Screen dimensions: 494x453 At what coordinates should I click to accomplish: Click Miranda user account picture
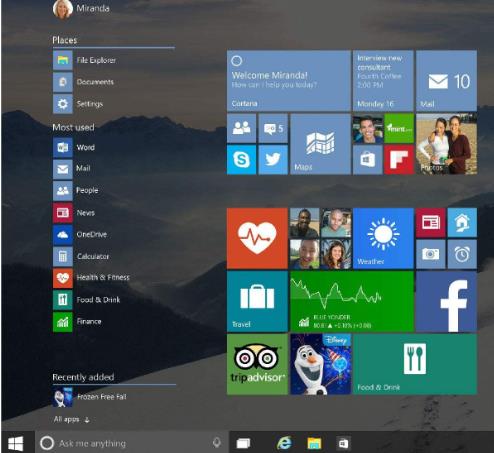[x=62, y=9]
